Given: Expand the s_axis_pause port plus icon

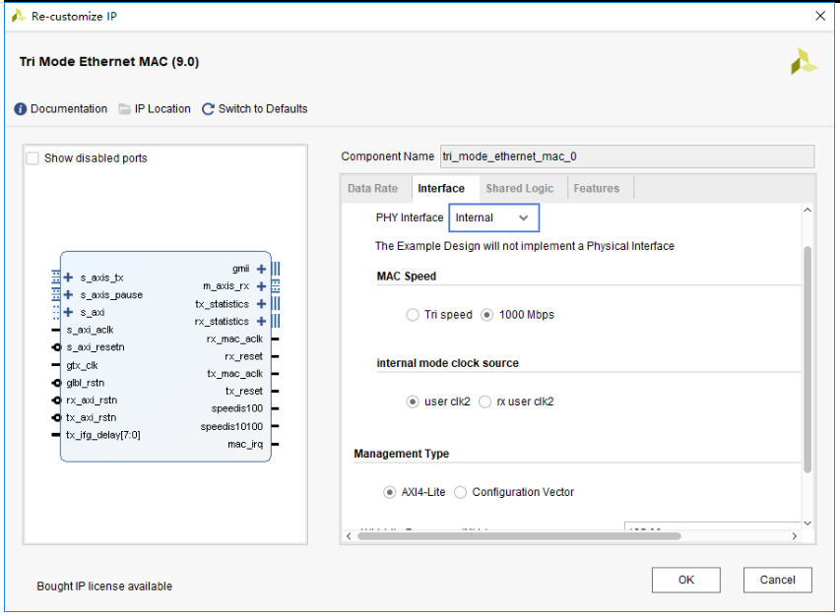Looking at the screenshot, I should pyautogui.click(x=69, y=295).
